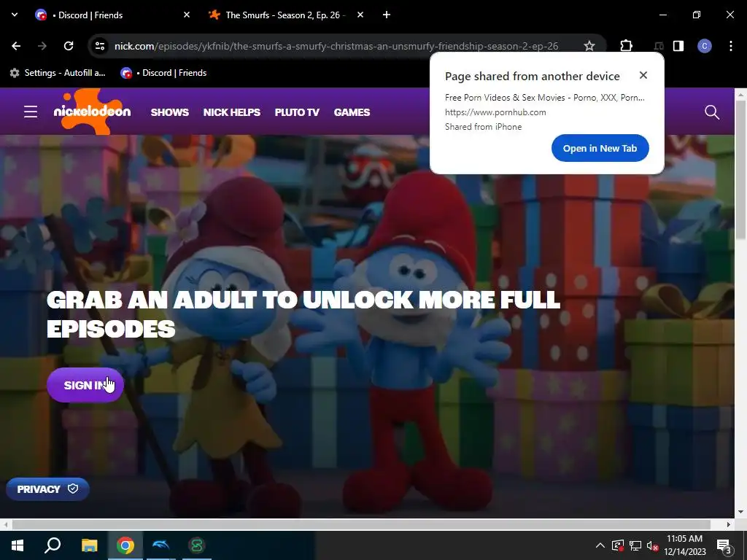Dismiss the shared page popup
This screenshot has width=747, height=560.
tap(643, 75)
